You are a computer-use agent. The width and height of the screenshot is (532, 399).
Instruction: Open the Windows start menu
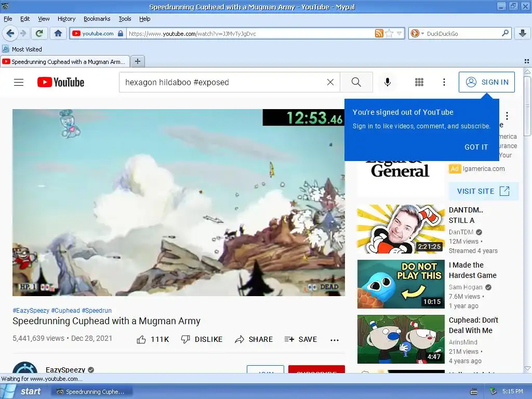(x=22, y=392)
